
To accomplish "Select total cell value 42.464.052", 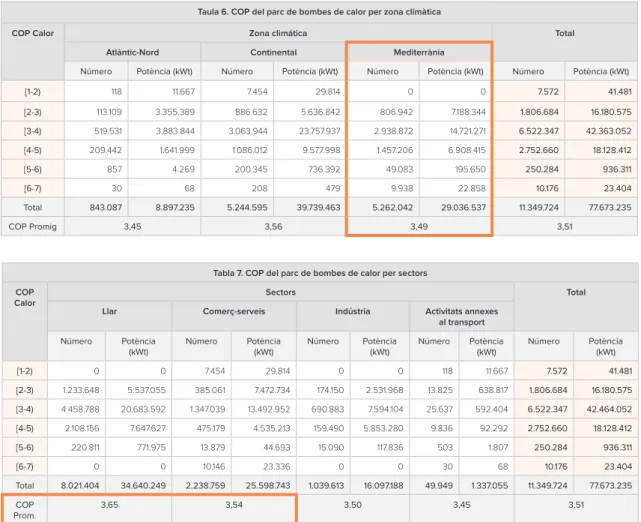I will pos(609,409).
